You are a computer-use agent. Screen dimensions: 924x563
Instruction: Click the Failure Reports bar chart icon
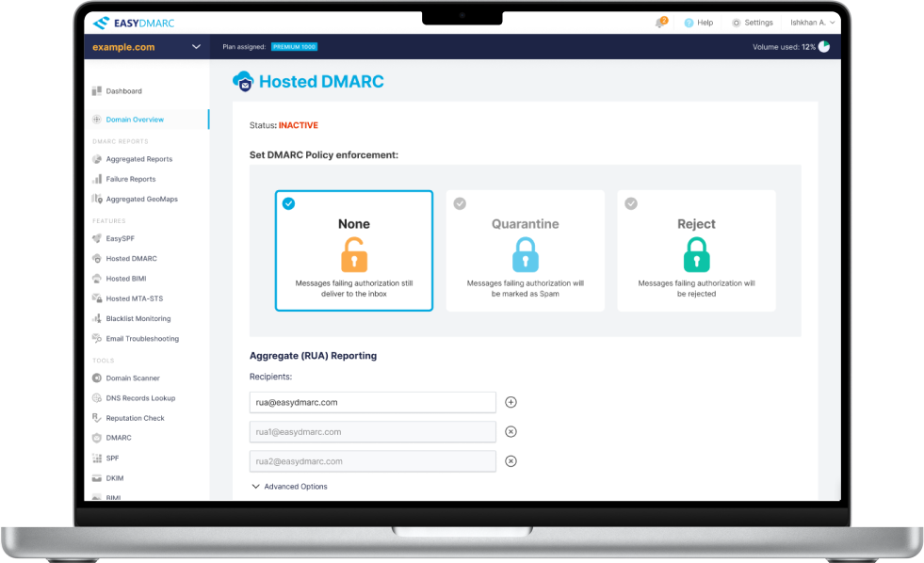tap(97, 179)
